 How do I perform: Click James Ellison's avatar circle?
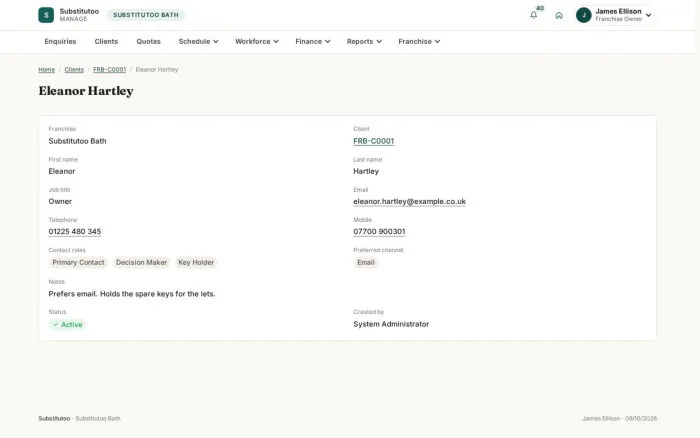[x=583, y=15]
